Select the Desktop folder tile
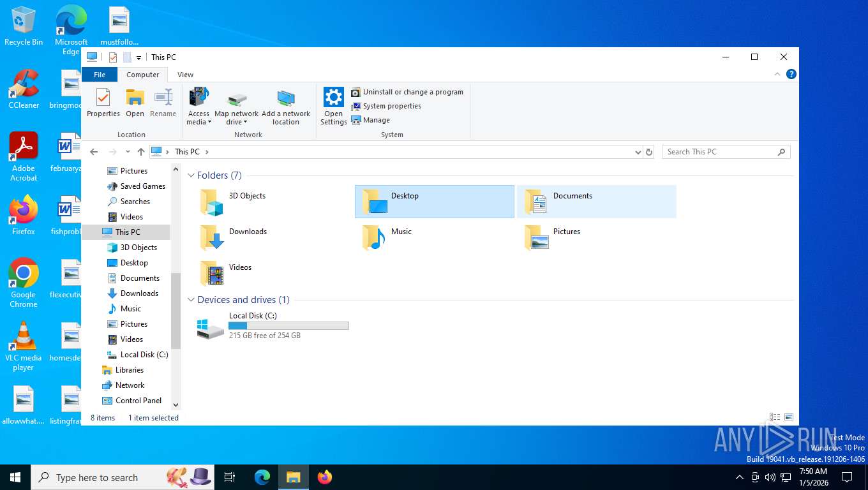 coord(434,202)
